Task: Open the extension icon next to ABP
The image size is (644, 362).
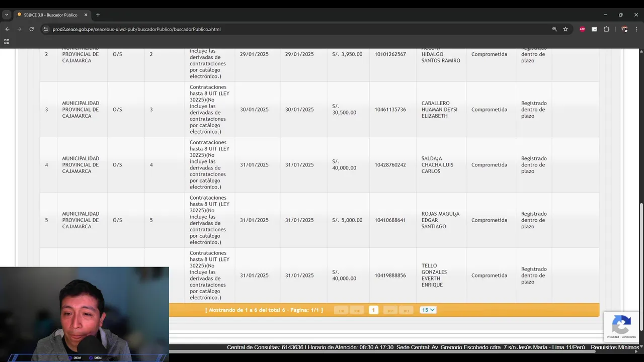Action: (x=594, y=29)
